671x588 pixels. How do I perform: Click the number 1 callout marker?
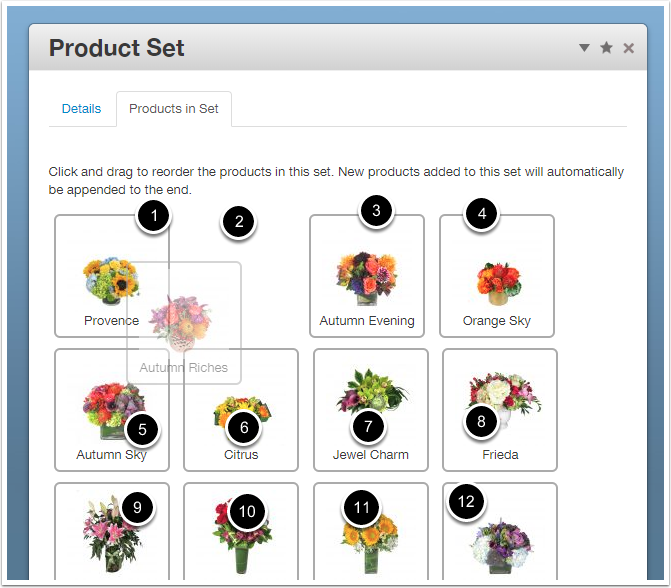point(152,217)
